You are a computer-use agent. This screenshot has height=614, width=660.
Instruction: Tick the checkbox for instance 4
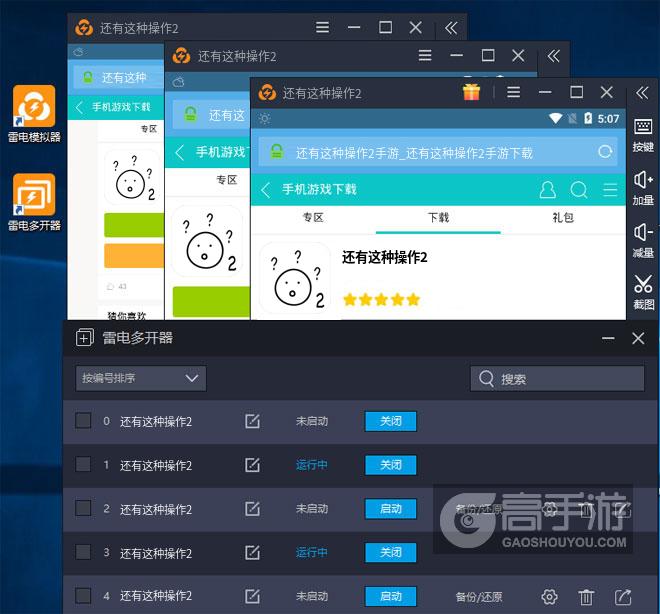click(x=83, y=595)
